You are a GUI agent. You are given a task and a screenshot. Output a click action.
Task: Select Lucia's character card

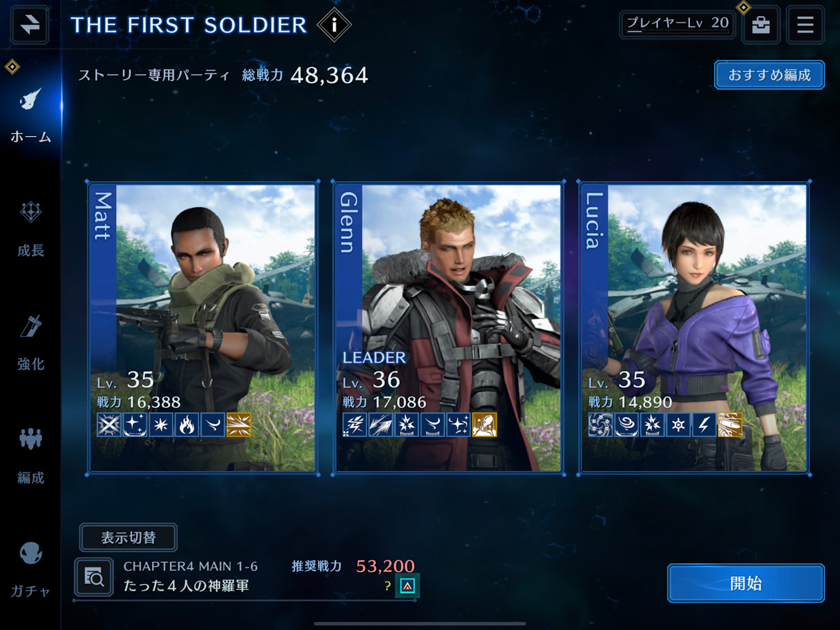(x=694, y=328)
